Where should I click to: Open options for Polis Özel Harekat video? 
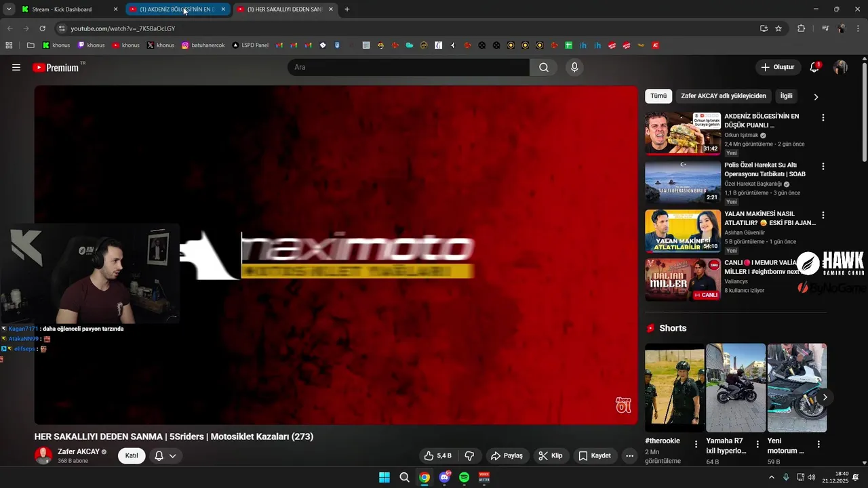click(823, 166)
